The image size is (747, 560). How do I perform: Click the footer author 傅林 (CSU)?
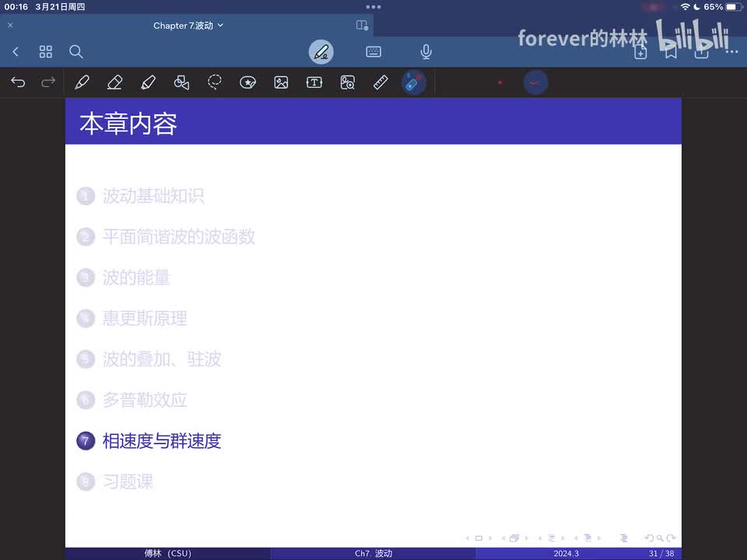click(x=168, y=553)
